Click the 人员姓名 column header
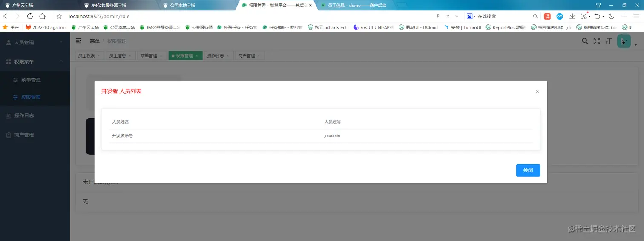 121,122
